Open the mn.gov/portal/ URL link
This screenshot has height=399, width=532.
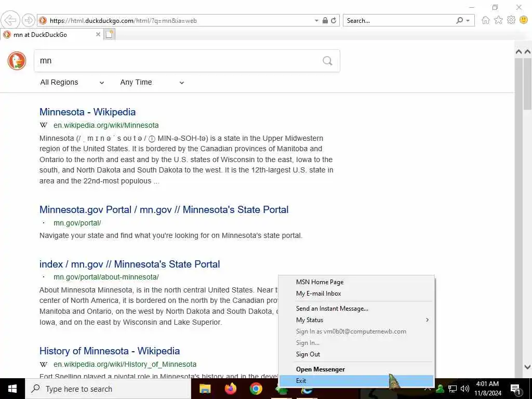tap(77, 223)
